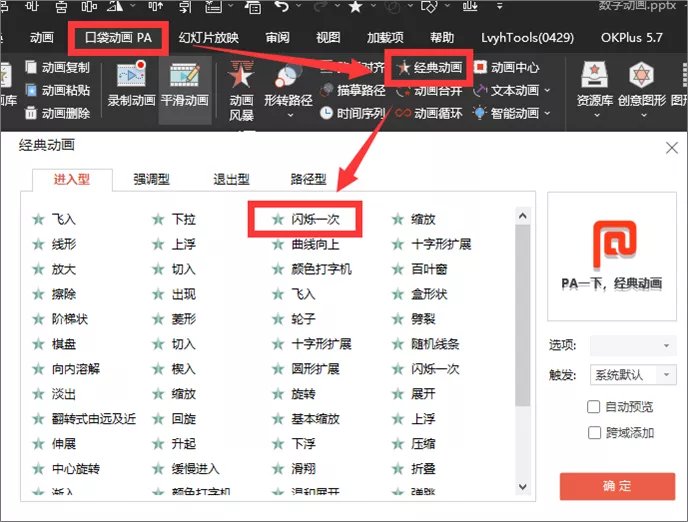
Task: Open the 幻灯片放映 ribbon tab
Action: coord(208,38)
